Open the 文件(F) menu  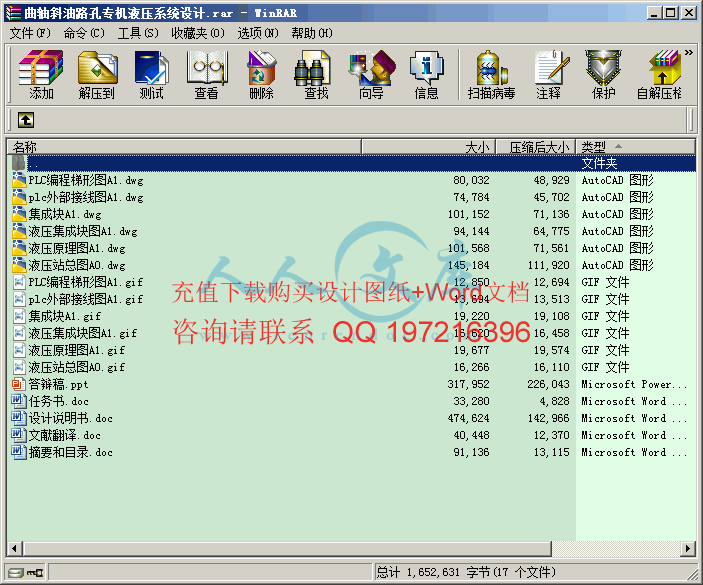30,33
